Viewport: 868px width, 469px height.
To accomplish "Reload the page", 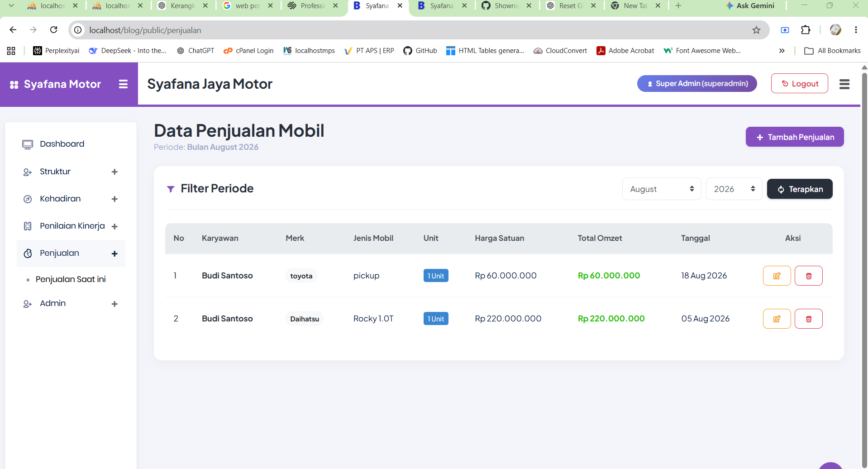I will click(53, 30).
